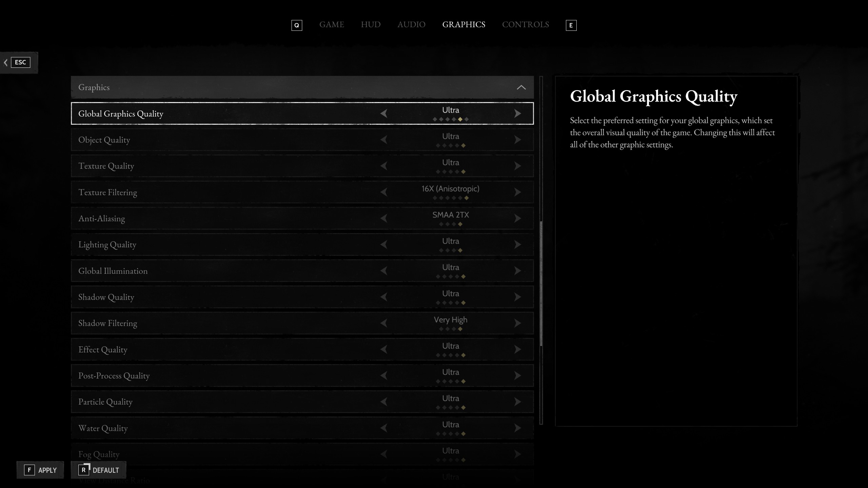The width and height of the screenshot is (868, 488).
Task: Click left arrow next to Water Quality
Action: (384, 428)
